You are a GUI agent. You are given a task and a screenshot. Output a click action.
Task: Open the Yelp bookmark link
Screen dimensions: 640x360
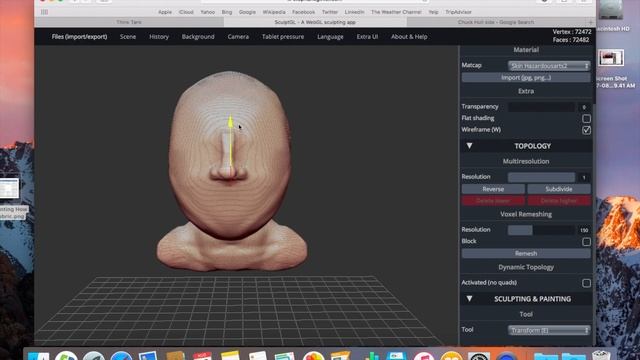(x=433, y=12)
